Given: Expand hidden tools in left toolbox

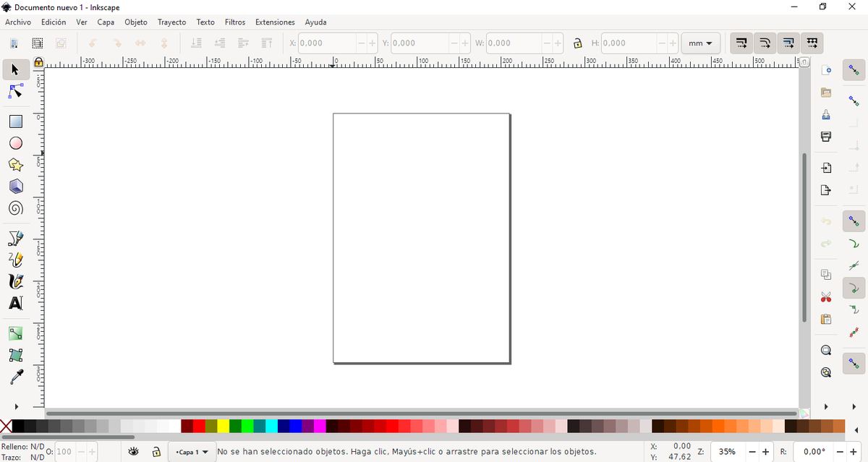Looking at the screenshot, I should pyautogui.click(x=16, y=407).
